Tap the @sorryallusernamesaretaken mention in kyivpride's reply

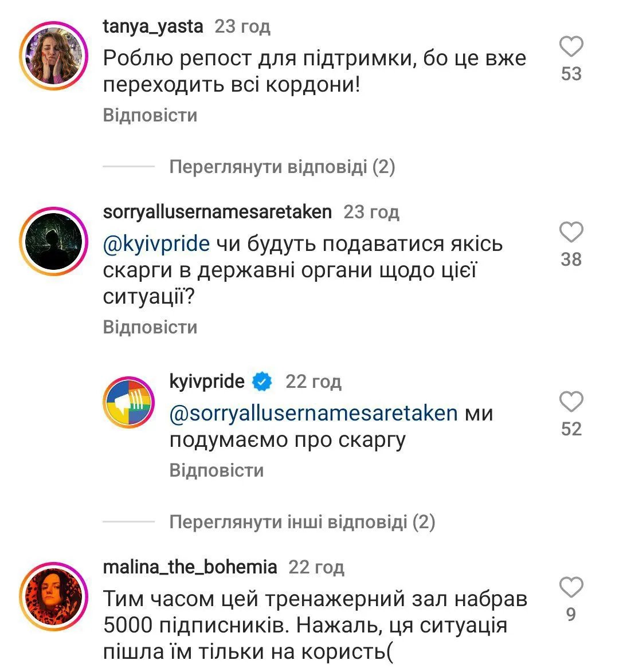click(x=308, y=414)
